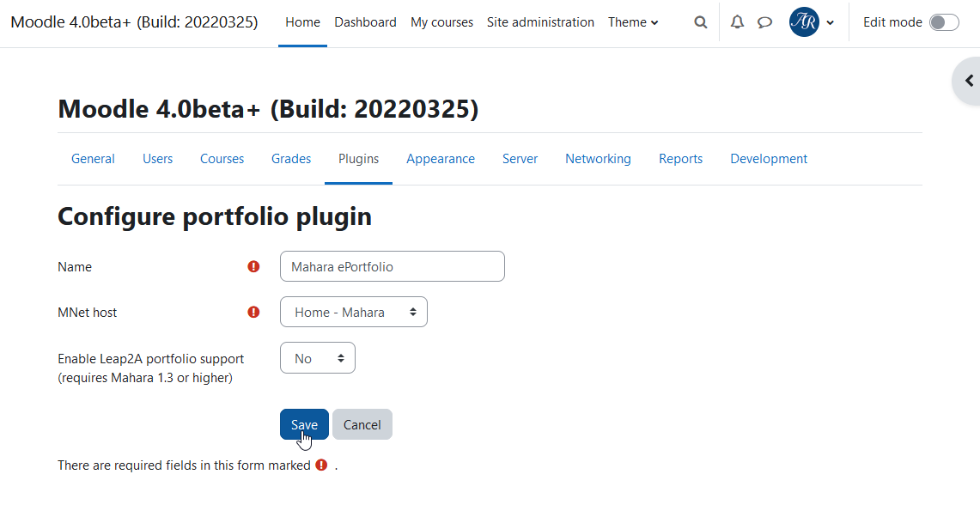This screenshot has width=980, height=517.
Task: Click the Save button
Action: click(x=304, y=424)
